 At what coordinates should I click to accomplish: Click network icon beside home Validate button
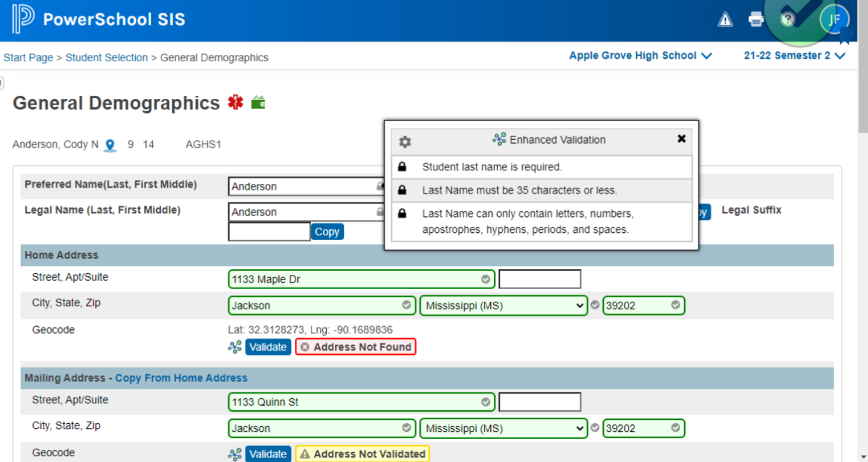(x=235, y=347)
